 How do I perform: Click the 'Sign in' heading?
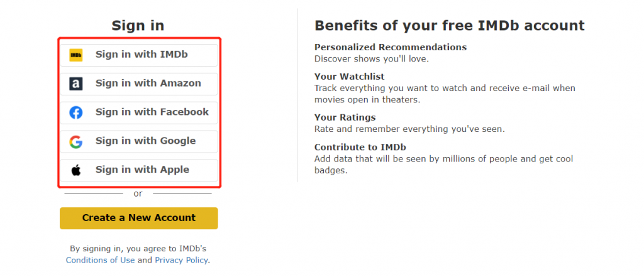[x=138, y=26]
